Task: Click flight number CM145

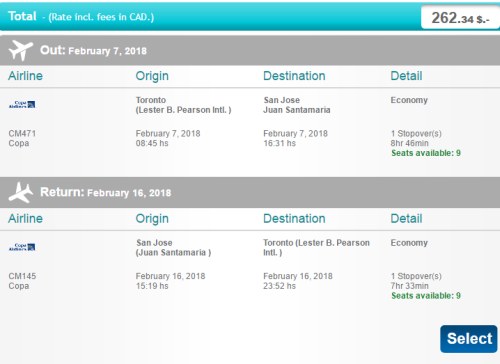Action: [22, 276]
